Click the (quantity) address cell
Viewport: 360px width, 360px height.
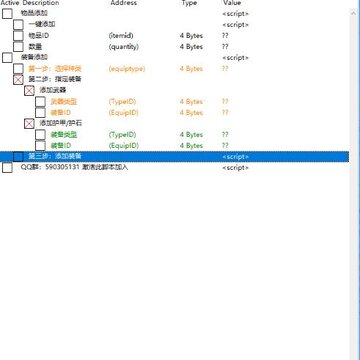pos(124,47)
